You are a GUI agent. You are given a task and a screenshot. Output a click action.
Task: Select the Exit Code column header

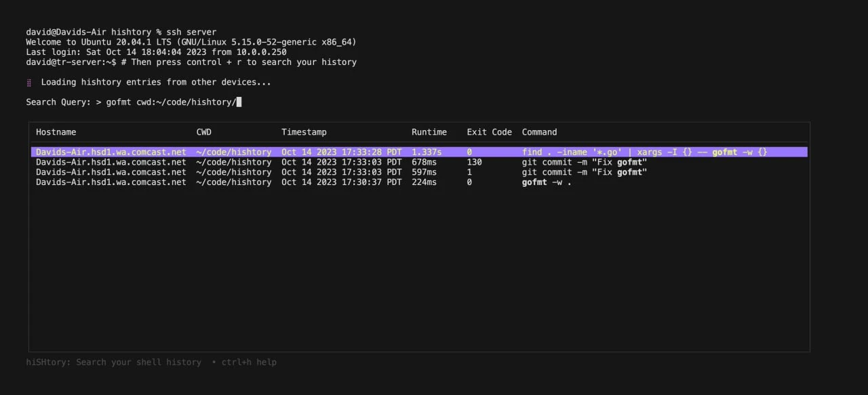coord(489,132)
